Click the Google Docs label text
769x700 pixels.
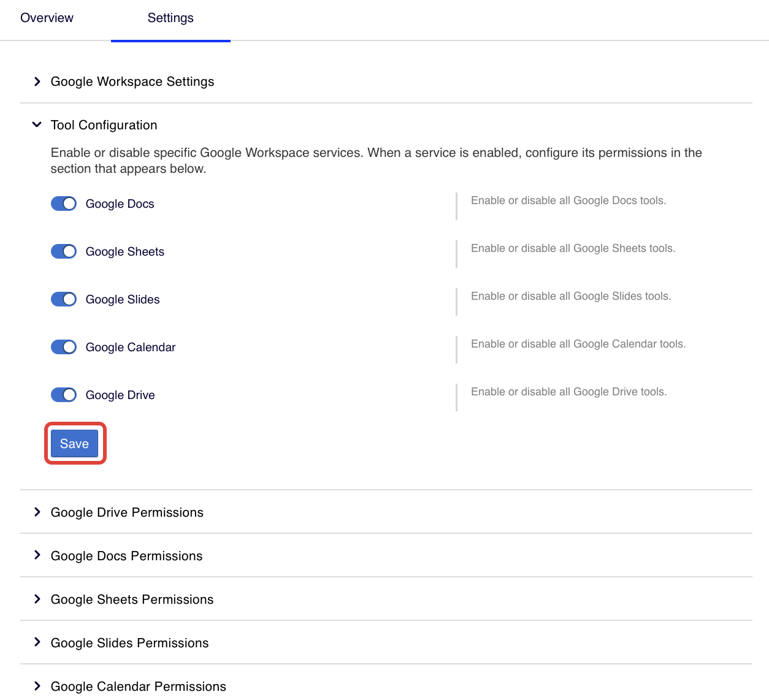[x=120, y=204]
